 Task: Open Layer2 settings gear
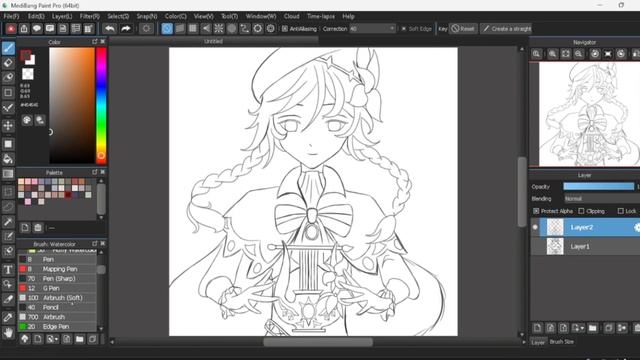coord(637,227)
